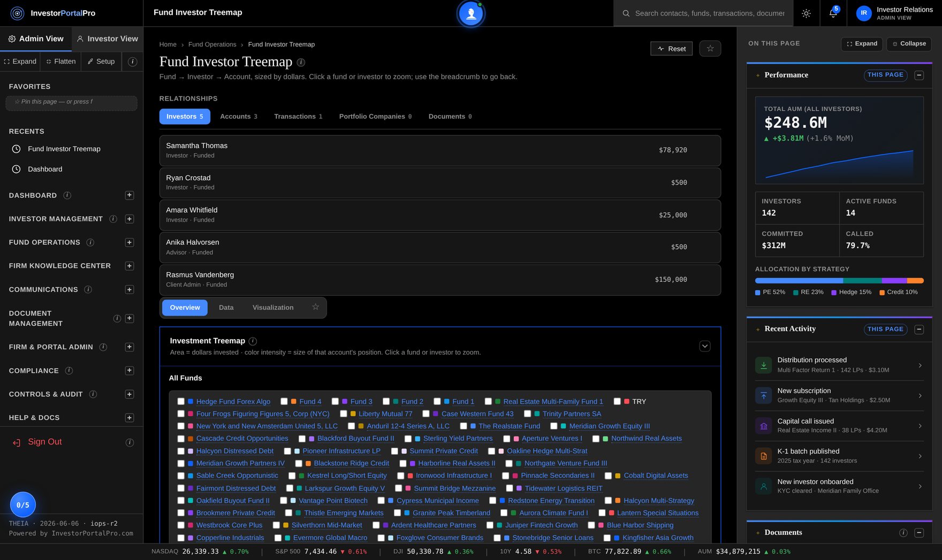Select the Accounts relationships tab

239,117
